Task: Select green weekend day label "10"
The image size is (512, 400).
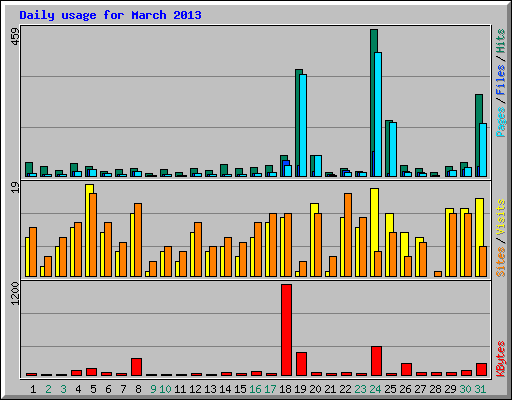Action: 165,389
